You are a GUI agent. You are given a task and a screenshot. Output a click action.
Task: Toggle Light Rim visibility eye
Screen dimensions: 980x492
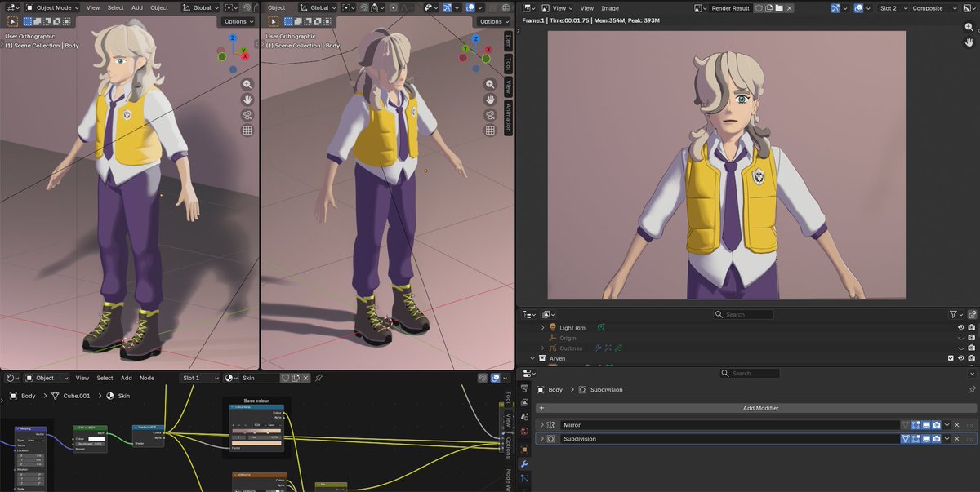(960, 328)
